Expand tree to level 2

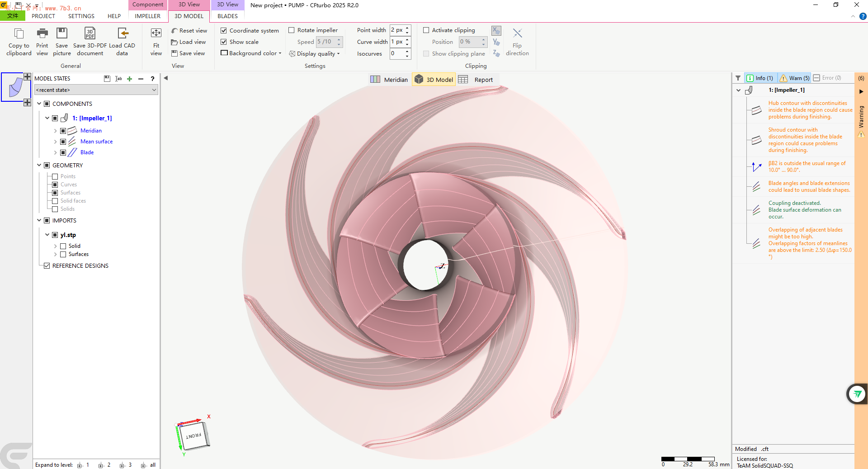tap(104, 465)
